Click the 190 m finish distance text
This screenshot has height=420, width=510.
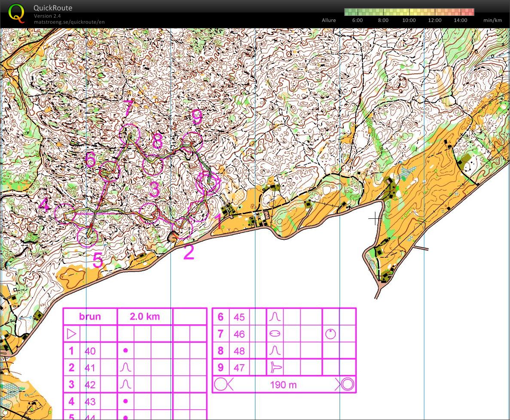pyautogui.click(x=283, y=385)
